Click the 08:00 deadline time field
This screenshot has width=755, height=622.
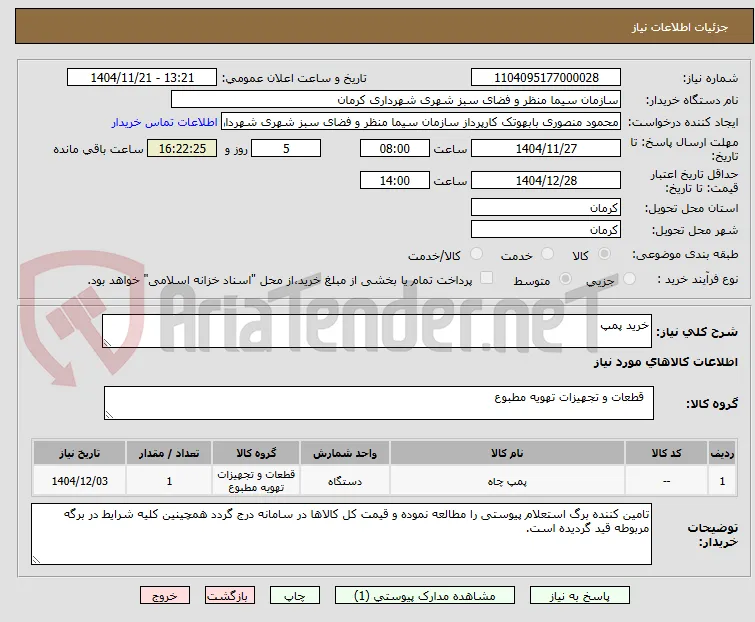(x=395, y=148)
